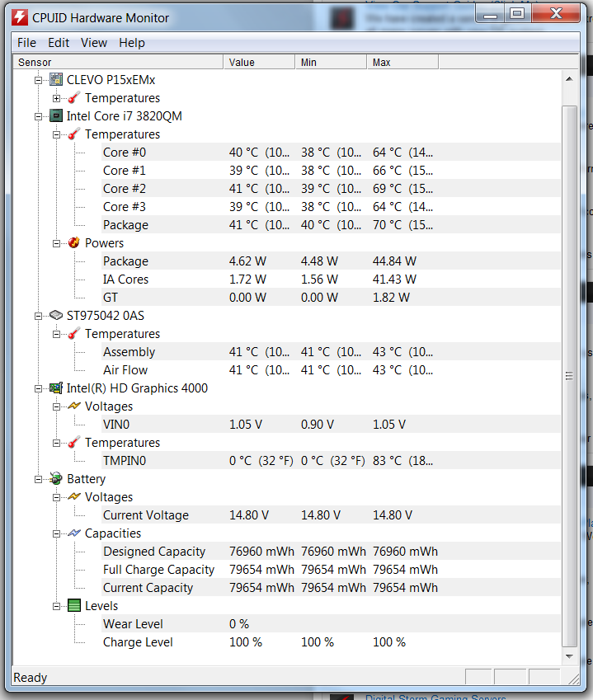Select the IA Cores power row
Image resolution: width=593 pixels, height=700 pixels.
point(332,280)
